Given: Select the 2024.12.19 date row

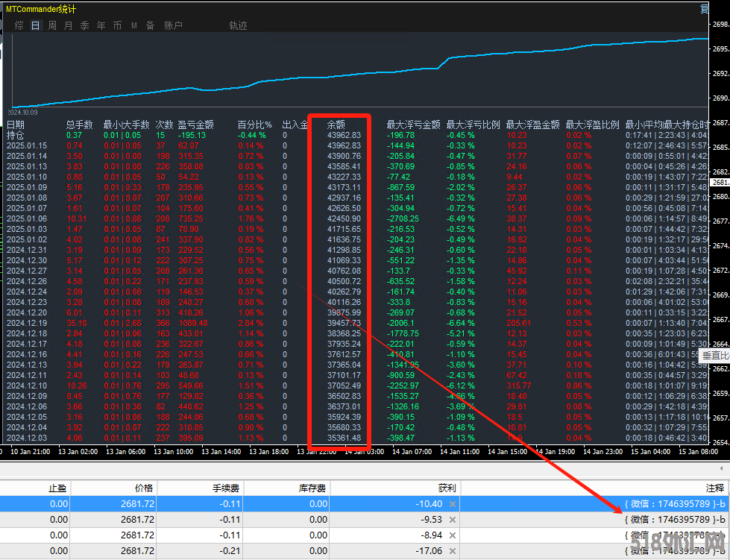Looking at the screenshot, I should click(27, 323).
